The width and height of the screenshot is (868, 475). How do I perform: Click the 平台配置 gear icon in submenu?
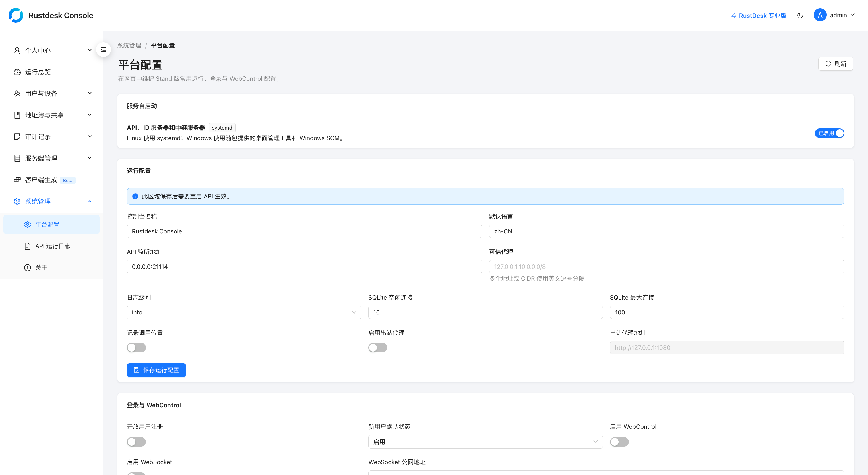click(28, 225)
